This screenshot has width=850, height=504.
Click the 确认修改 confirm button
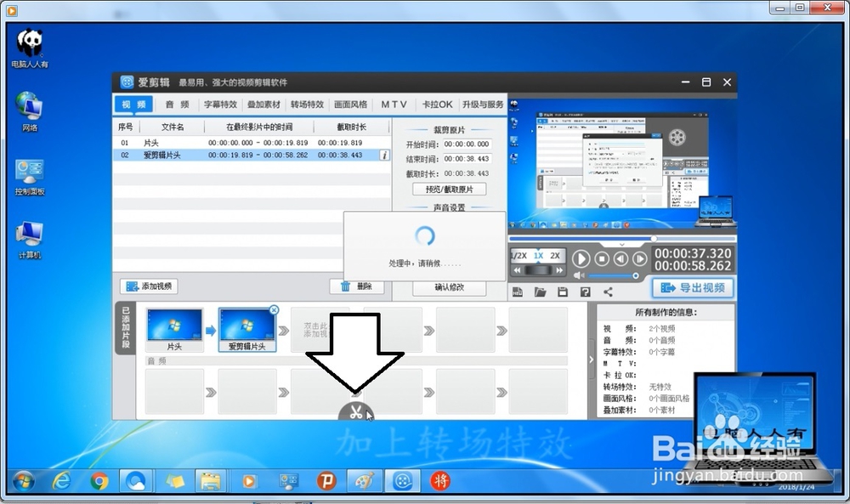pos(450,287)
